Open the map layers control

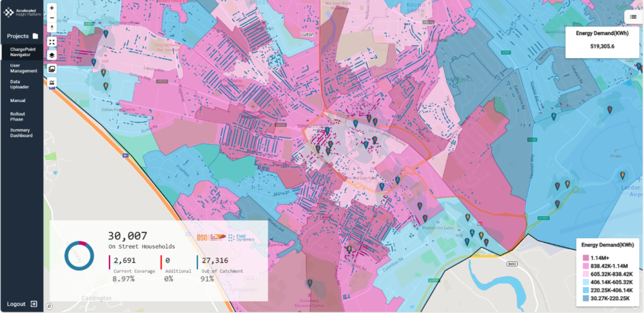(52, 55)
